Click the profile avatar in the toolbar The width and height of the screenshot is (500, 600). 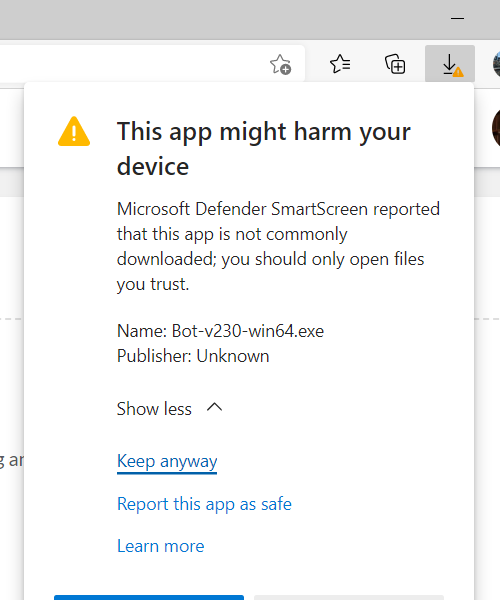click(x=496, y=64)
